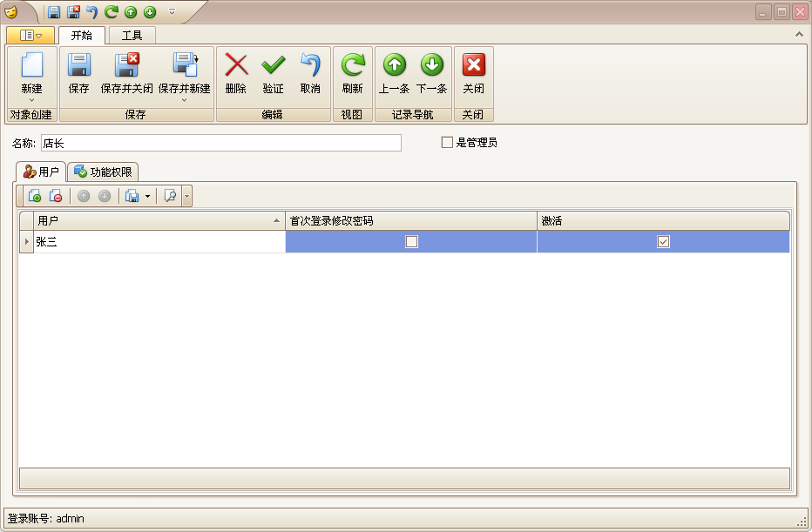Open grid toolbar overflow options arrow
Image resolution: width=812 pixels, height=532 pixels.
187,196
